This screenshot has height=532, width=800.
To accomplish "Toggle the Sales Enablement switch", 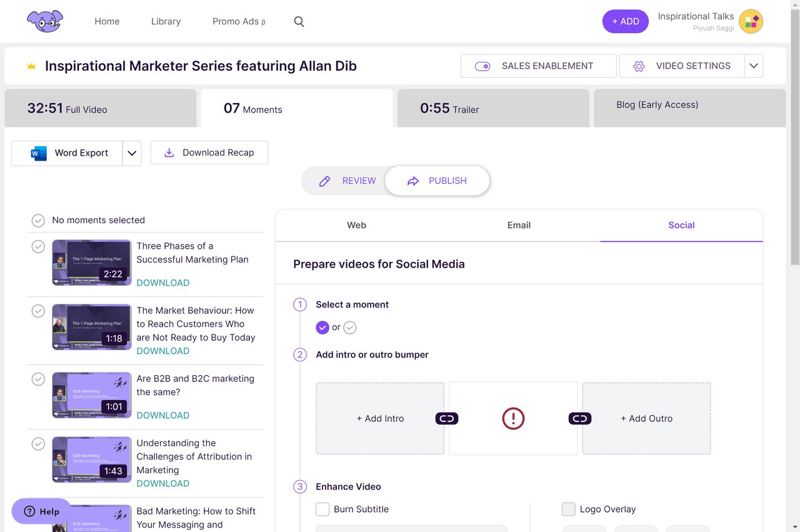I will (482, 66).
